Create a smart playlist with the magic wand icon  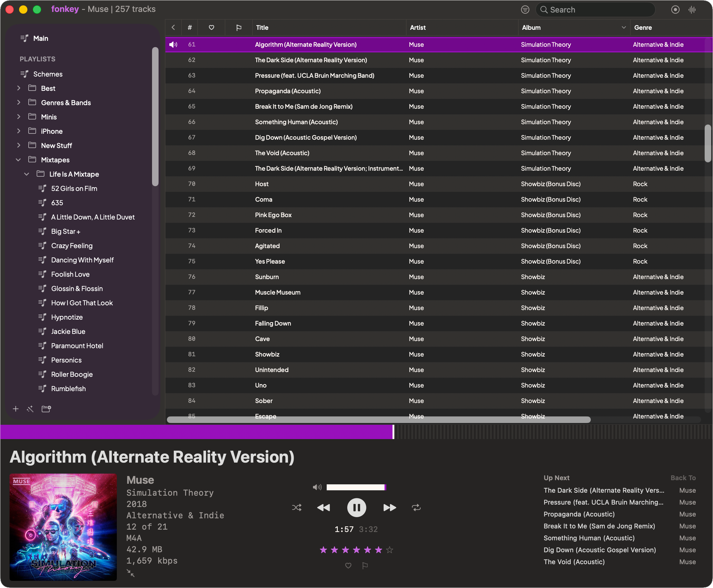tap(30, 409)
